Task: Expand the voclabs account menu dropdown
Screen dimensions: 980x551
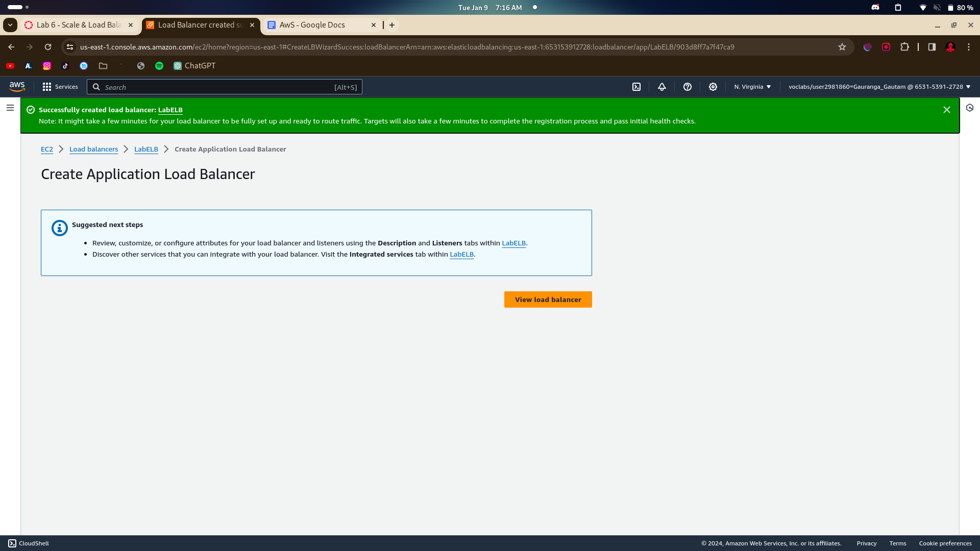Action: point(879,87)
